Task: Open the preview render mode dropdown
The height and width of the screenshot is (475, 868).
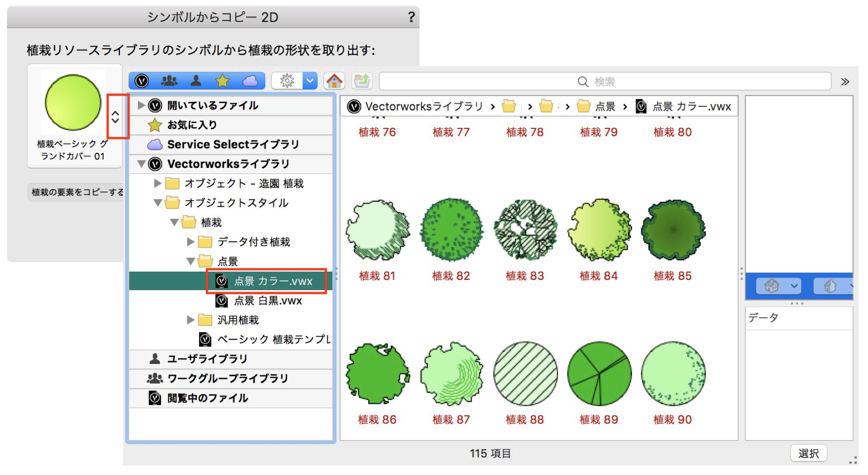Action: tap(834, 286)
